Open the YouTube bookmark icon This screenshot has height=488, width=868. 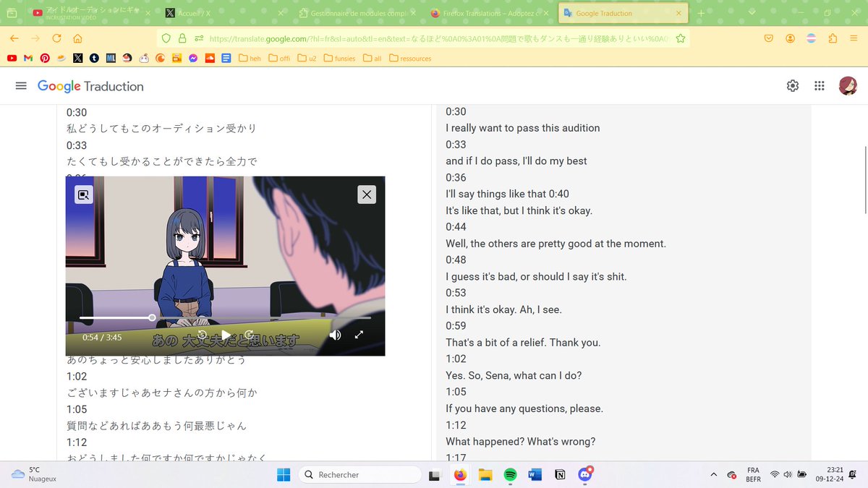pyautogui.click(x=12, y=58)
